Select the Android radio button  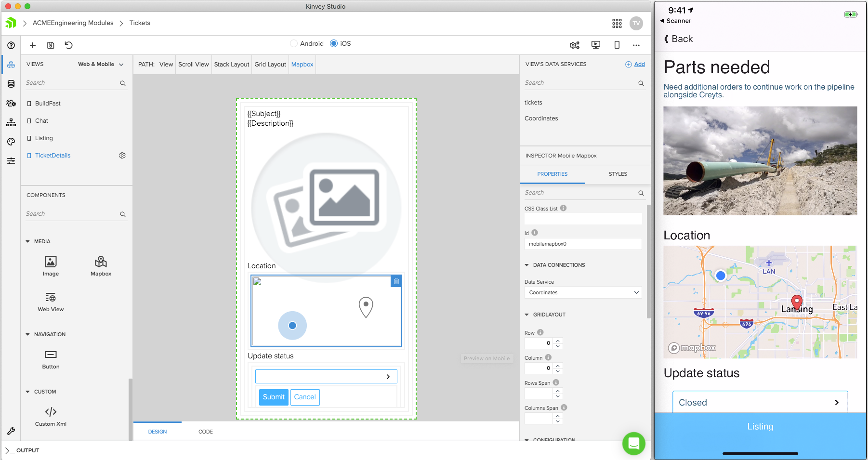[x=294, y=43]
